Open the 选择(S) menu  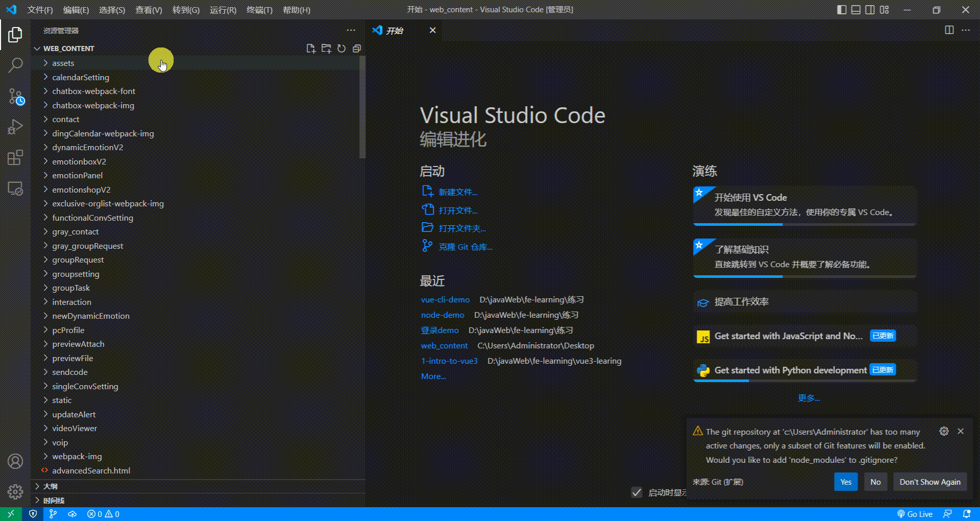click(112, 10)
